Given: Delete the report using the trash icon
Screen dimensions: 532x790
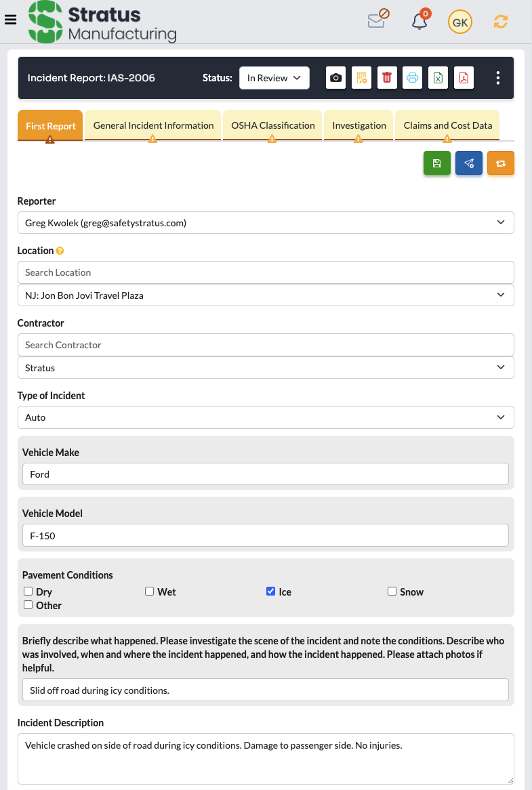Looking at the screenshot, I should 387,78.
